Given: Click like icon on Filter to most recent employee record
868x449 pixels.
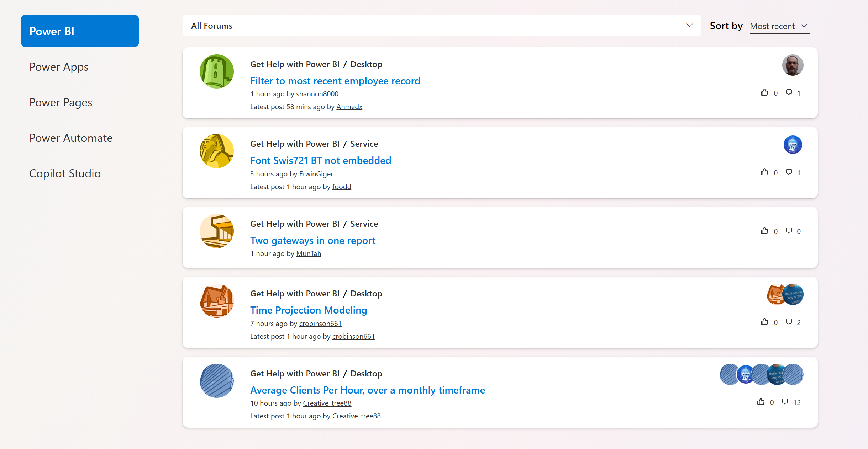Looking at the screenshot, I should click(x=764, y=92).
